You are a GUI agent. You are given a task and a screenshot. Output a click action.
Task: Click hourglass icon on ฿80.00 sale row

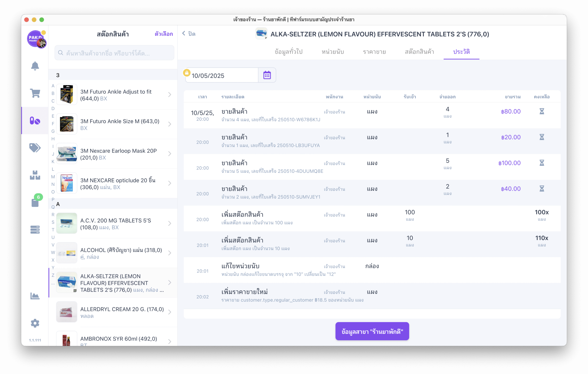[541, 111]
